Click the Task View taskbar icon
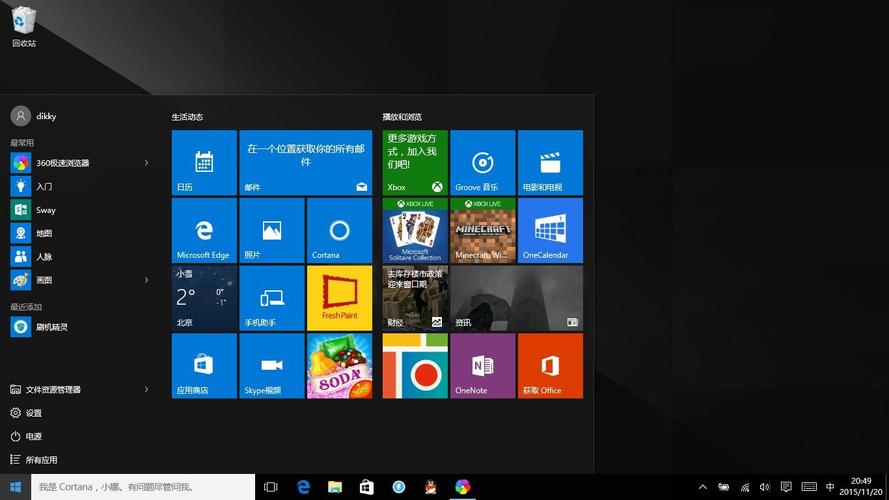Screen dimensions: 889x500 pos(270,487)
